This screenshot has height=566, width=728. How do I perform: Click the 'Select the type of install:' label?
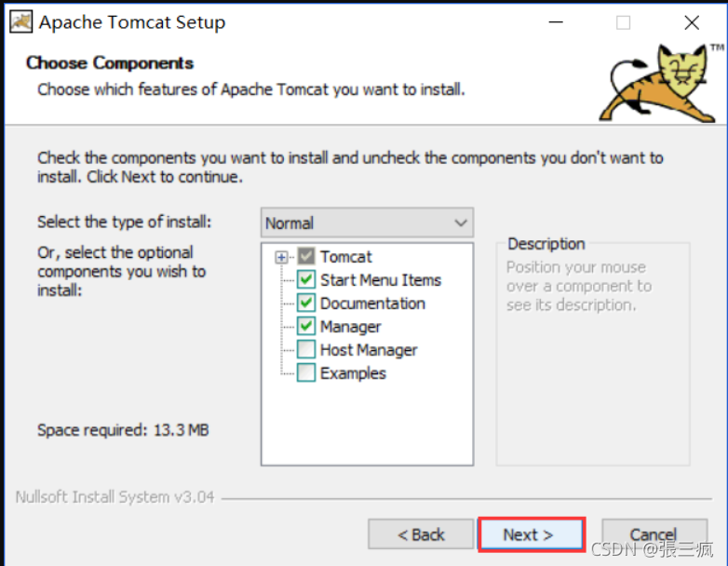[124, 222]
